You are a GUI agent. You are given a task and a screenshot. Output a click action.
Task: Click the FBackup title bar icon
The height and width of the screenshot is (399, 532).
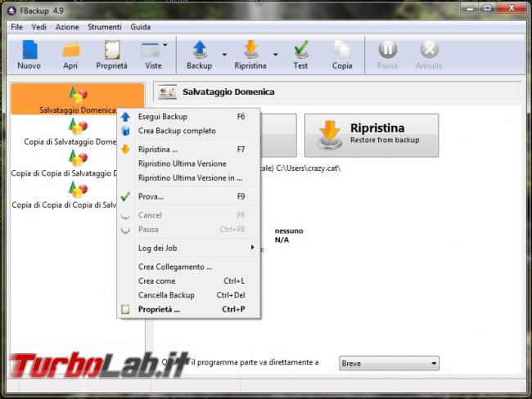[11, 11]
